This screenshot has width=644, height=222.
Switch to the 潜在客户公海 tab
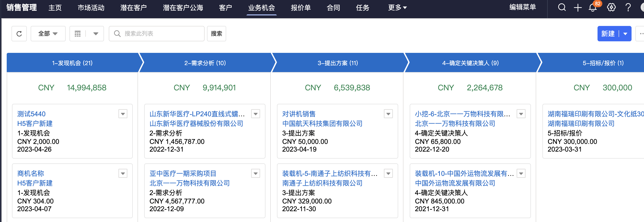click(183, 7)
